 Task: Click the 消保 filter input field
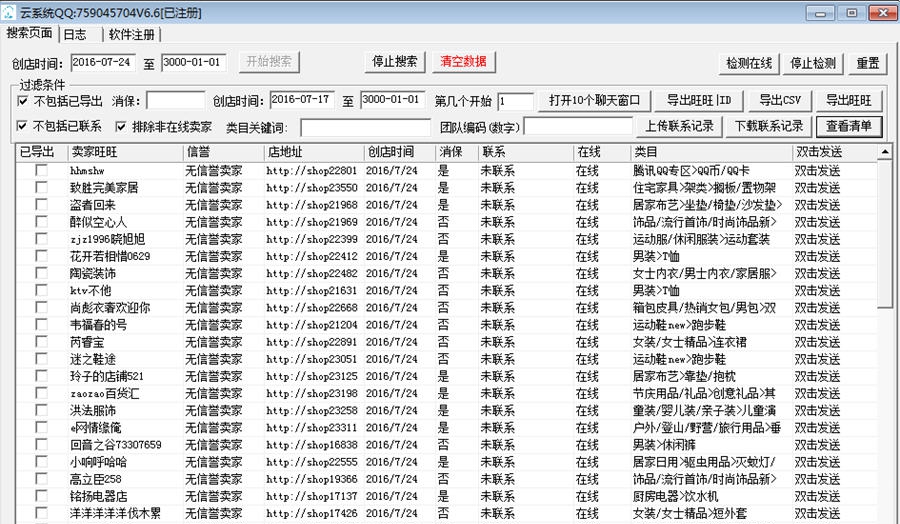tap(175, 101)
